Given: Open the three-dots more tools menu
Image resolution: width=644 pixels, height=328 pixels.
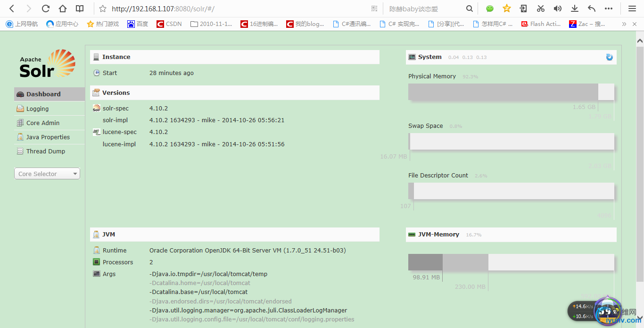Looking at the screenshot, I should tap(609, 8).
